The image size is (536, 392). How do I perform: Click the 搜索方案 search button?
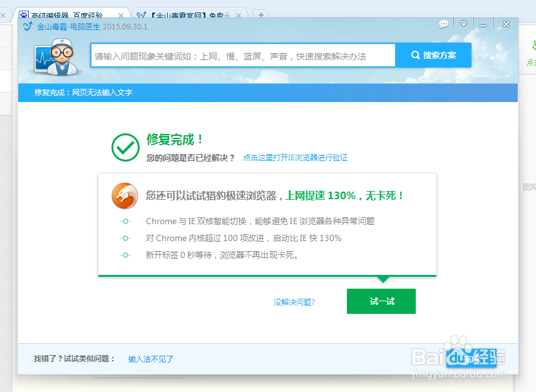tap(433, 55)
